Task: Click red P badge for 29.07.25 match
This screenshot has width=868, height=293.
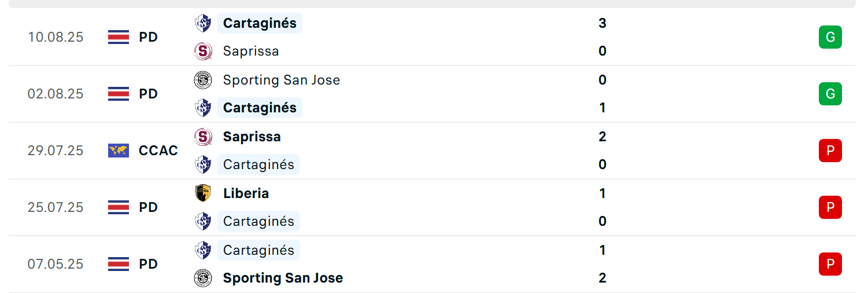Action: pos(830,151)
